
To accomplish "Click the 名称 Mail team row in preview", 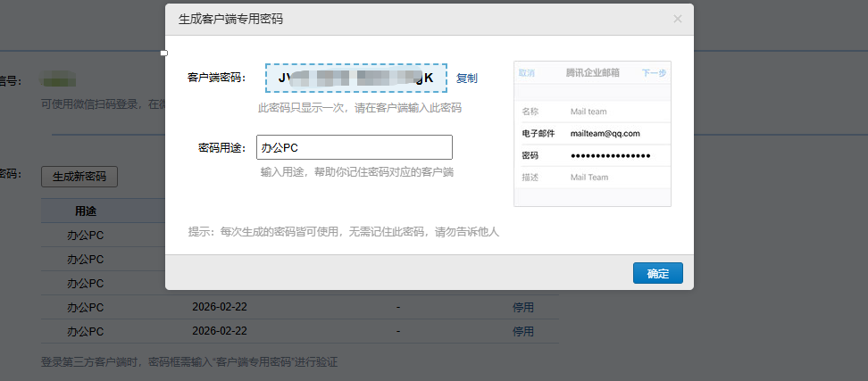I will [593, 112].
